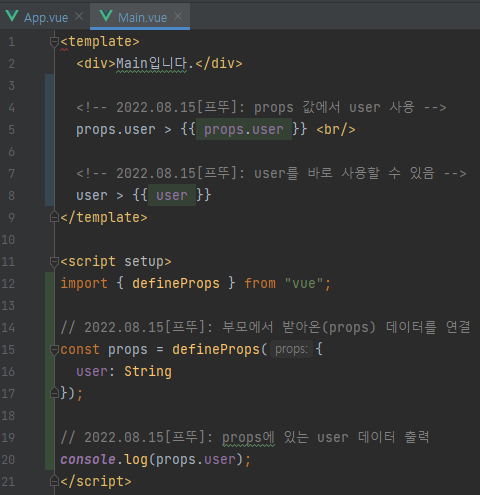The width and height of the screenshot is (480, 495).
Task: Click the underlined props에 word on line 19
Action: coord(249,437)
